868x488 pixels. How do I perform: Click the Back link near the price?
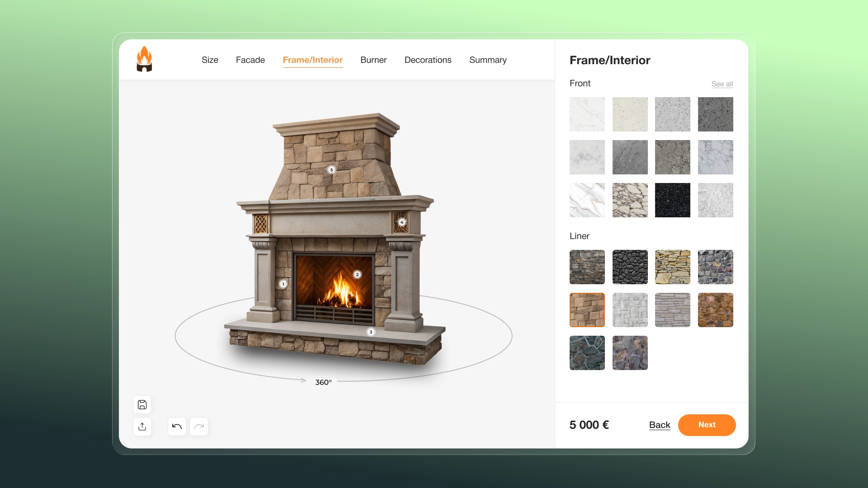[x=660, y=425]
